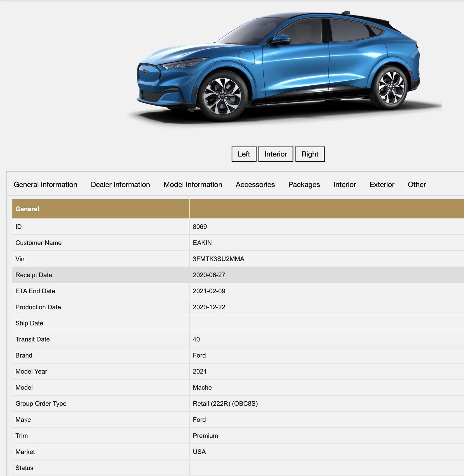Image resolution: width=464 pixels, height=476 pixels.
Task: Click the Status row label
Action: [x=24, y=468]
